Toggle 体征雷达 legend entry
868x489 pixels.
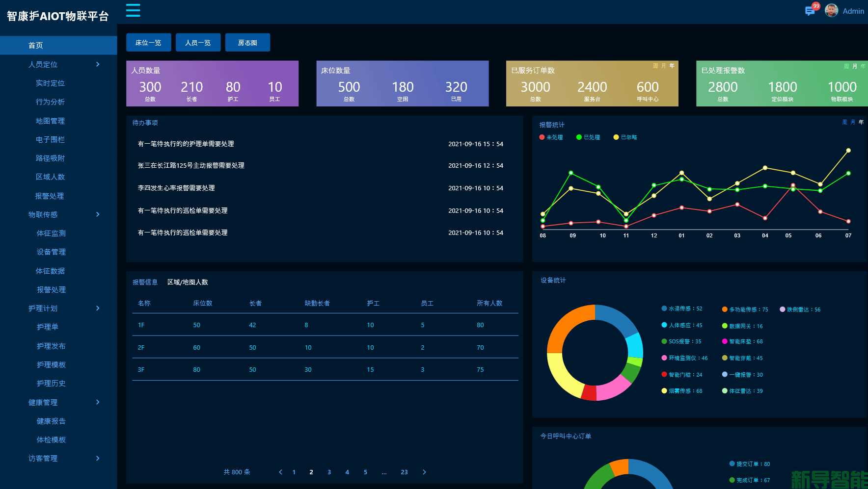[x=742, y=391]
